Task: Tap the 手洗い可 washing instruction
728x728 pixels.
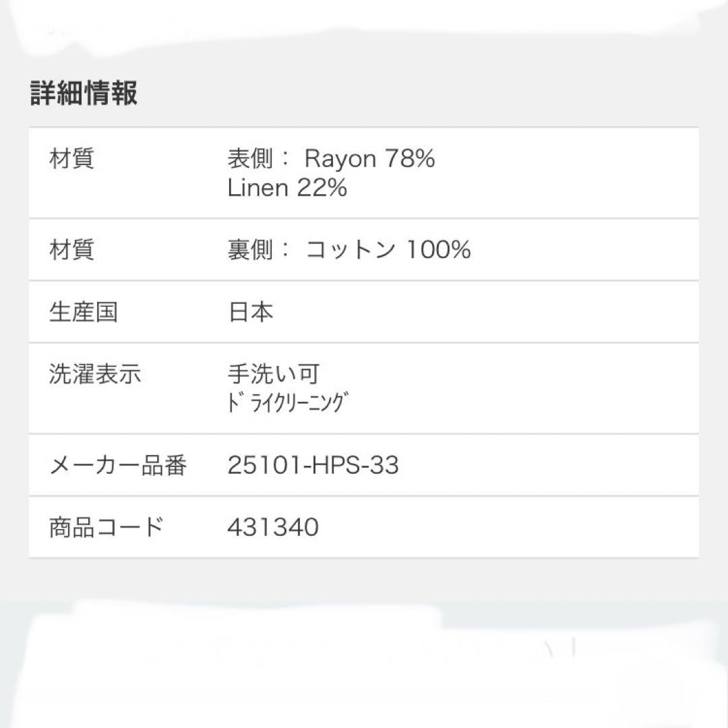Action: (x=274, y=374)
